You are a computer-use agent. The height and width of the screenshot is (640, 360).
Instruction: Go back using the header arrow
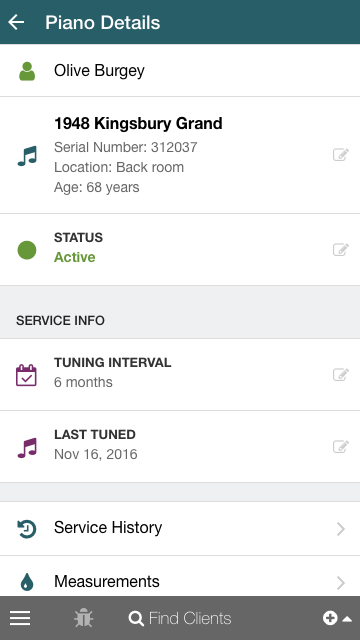click(x=16, y=22)
